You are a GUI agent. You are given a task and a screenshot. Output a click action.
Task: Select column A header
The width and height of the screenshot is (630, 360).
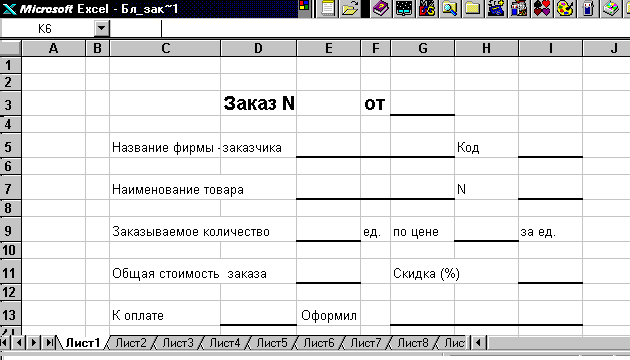[x=53, y=48]
